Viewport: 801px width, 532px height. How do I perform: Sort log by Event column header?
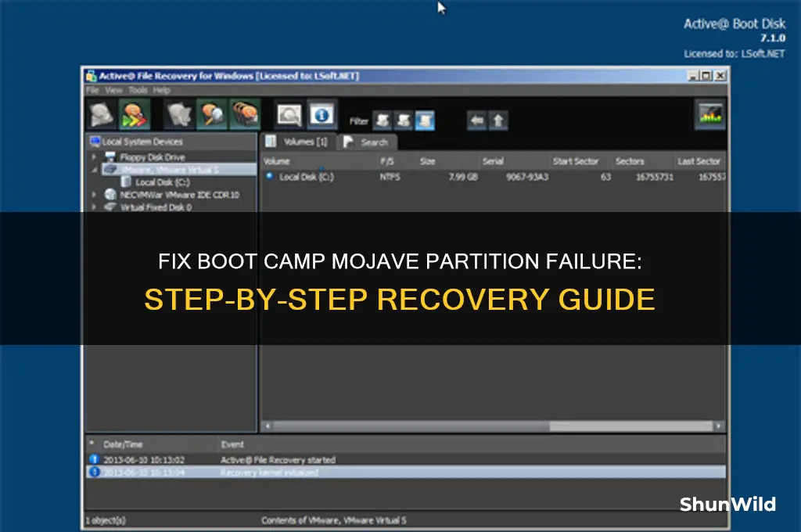(x=232, y=444)
